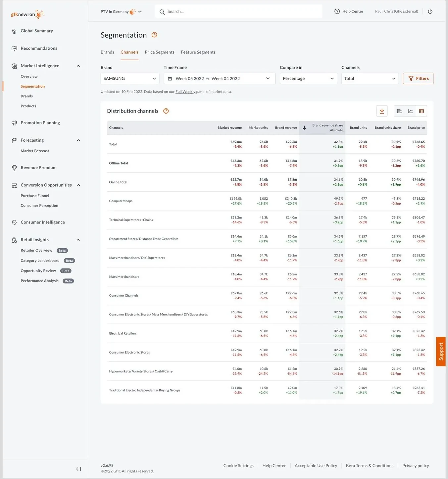
Task: Click the collapse sidebar arrow icon
Action: [x=78, y=469]
